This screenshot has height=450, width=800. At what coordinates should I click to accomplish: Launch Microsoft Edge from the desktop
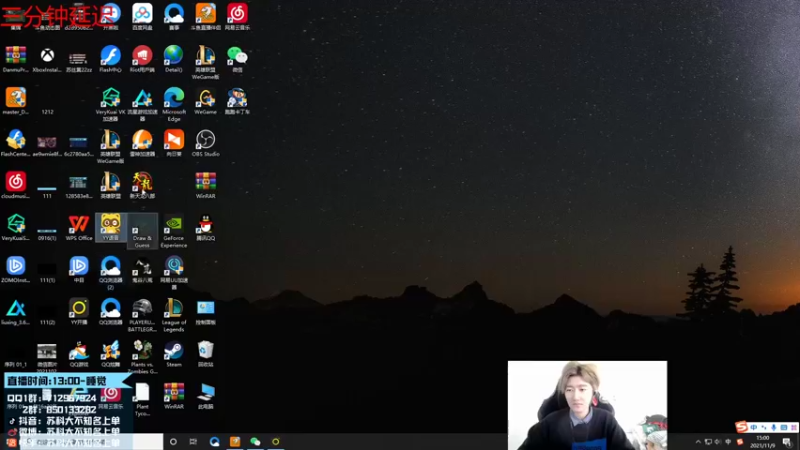point(174,104)
